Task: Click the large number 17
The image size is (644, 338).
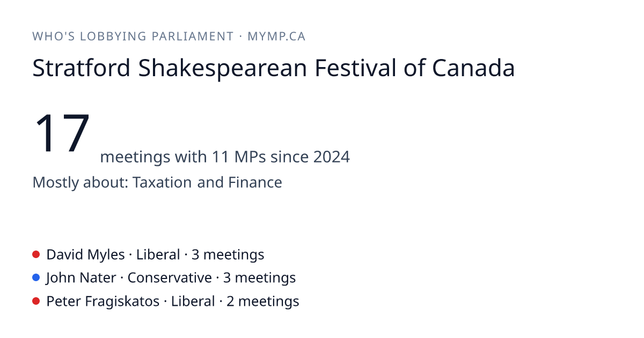Action: coord(62,133)
